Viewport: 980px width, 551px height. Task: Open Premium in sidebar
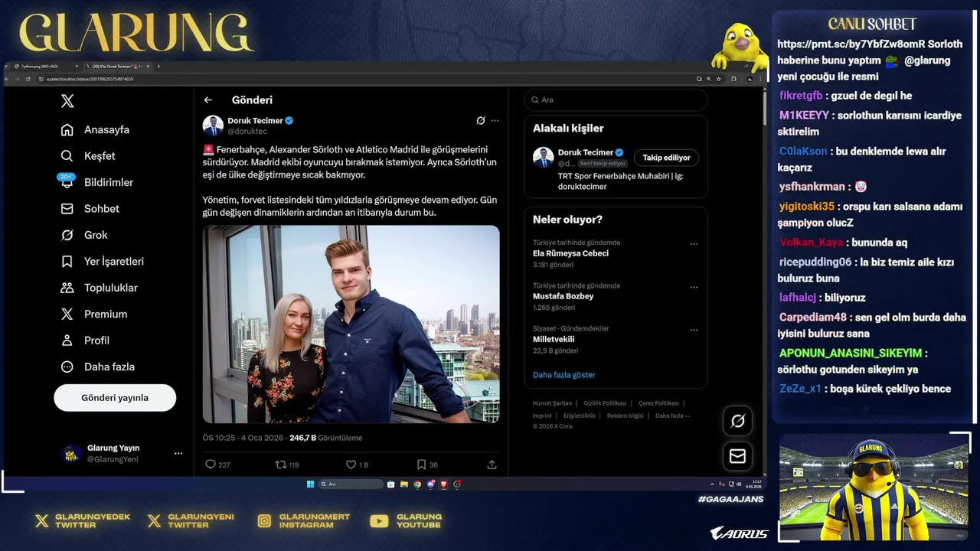point(93,314)
